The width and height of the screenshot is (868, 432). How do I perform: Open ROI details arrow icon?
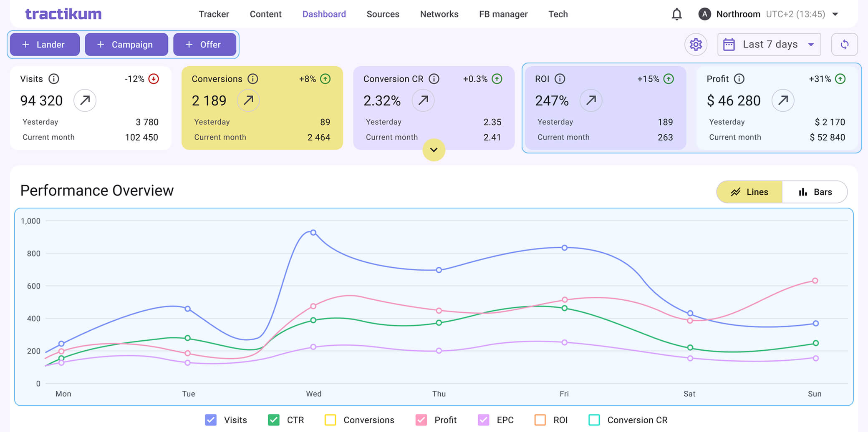click(591, 100)
